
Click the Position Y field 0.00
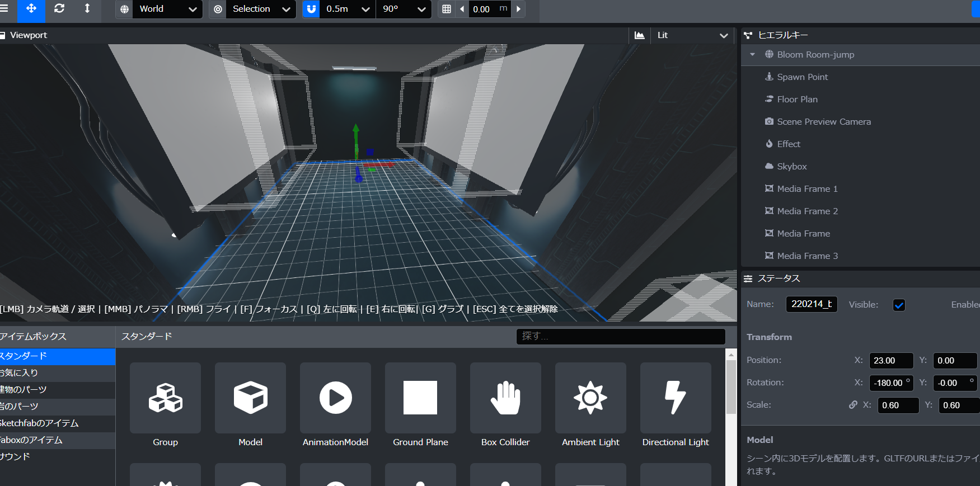pyautogui.click(x=955, y=361)
